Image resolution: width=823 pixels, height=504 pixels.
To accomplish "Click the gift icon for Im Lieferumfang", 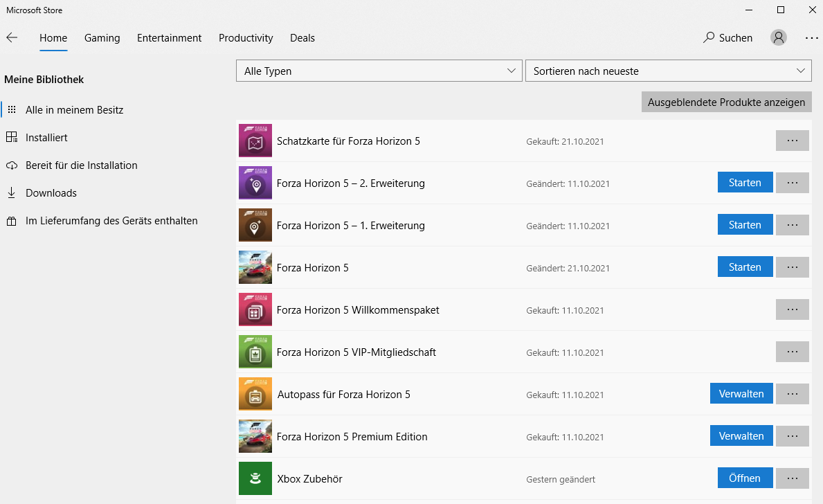I will pos(12,221).
